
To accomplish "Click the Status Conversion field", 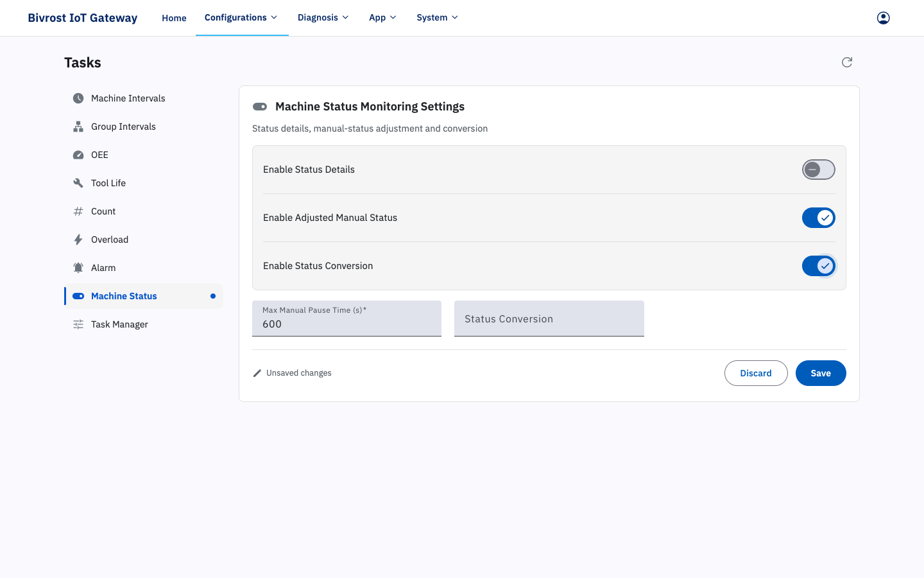I will click(549, 319).
